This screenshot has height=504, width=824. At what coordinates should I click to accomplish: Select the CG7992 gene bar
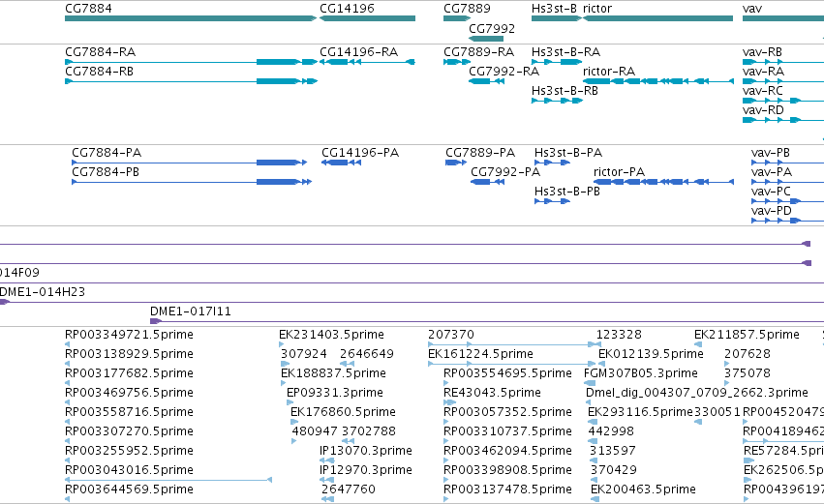[x=486, y=39]
